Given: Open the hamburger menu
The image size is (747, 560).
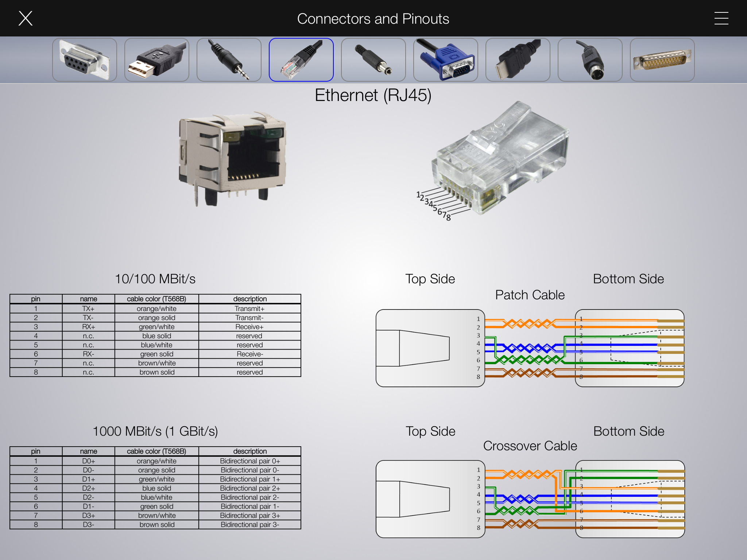Looking at the screenshot, I should click(x=721, y=18).
